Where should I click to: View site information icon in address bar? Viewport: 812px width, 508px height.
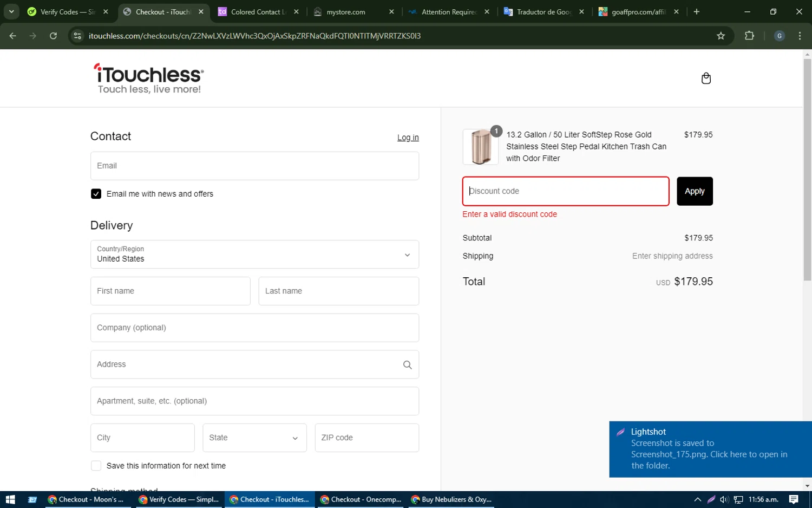(x=77, y=36)
